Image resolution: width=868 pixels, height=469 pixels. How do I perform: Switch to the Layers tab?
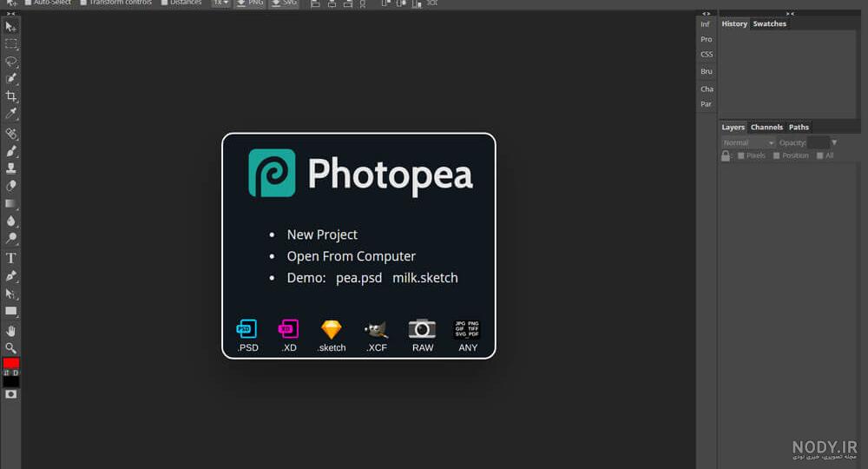pos(733,128)
